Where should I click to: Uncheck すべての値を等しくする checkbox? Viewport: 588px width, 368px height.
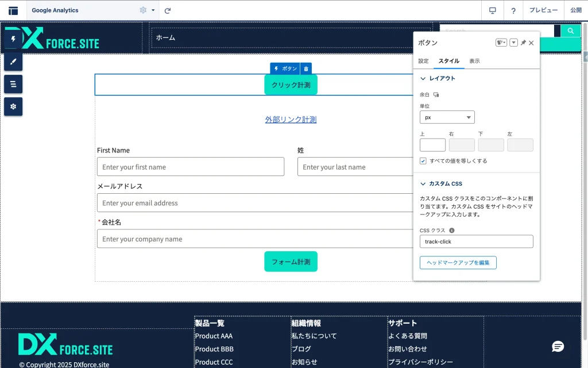(x=423, y=161)
